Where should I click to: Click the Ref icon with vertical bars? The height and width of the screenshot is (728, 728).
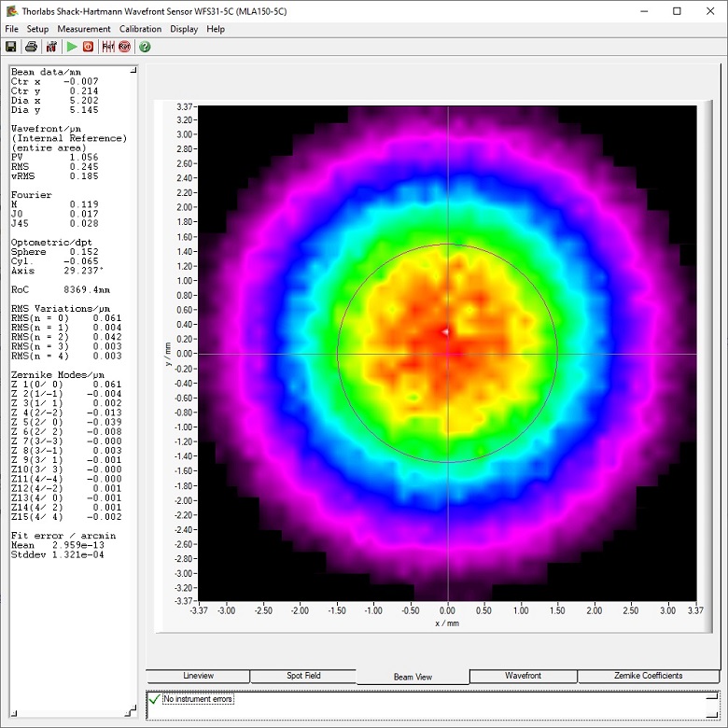coord(108,47)
